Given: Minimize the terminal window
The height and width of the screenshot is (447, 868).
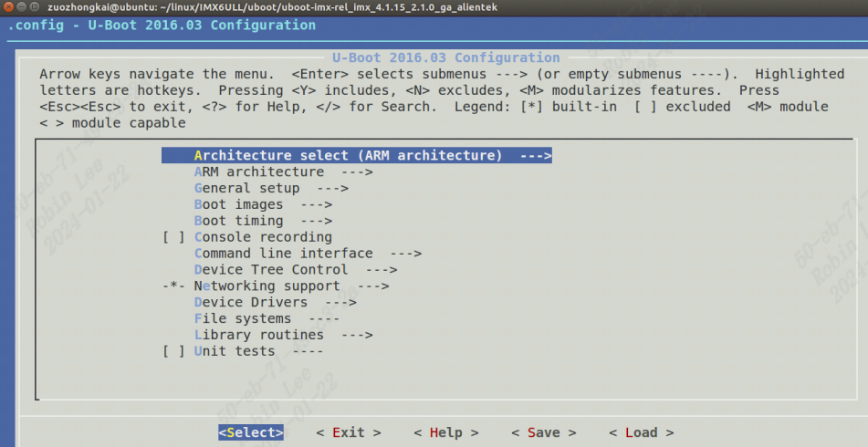Looking at the screenshot, I should (22, 6).
